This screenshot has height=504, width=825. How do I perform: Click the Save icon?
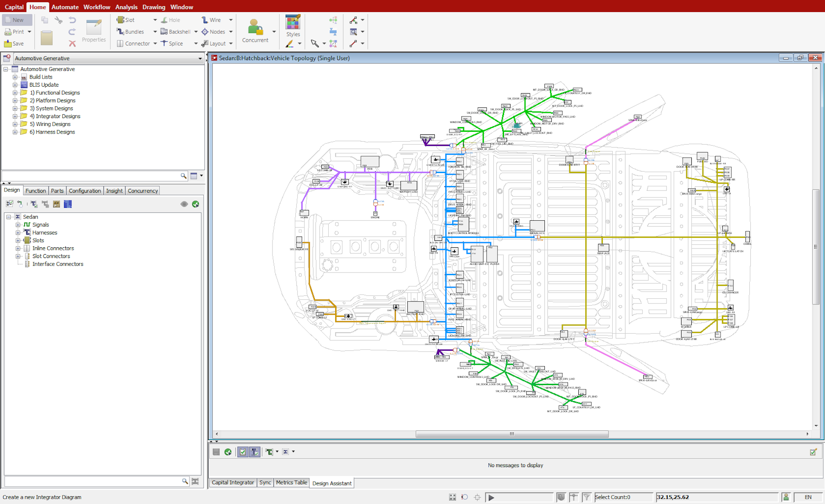[x=8, y=43]
